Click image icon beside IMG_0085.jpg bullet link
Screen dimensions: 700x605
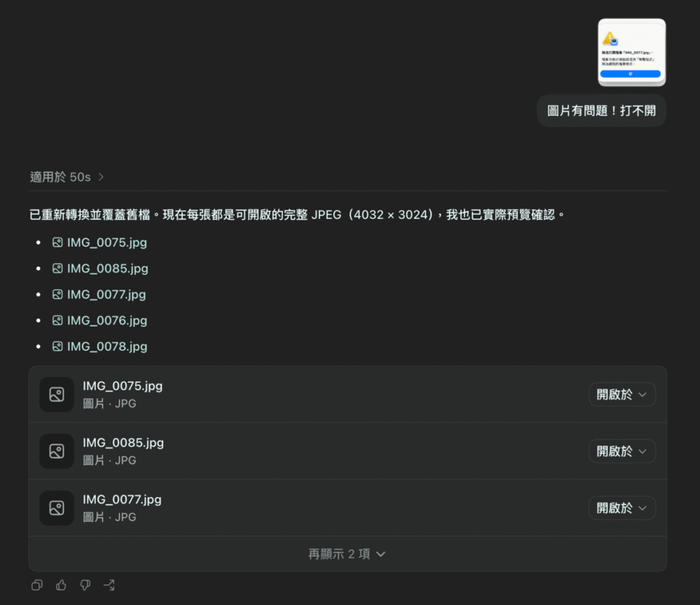point(57,269)
